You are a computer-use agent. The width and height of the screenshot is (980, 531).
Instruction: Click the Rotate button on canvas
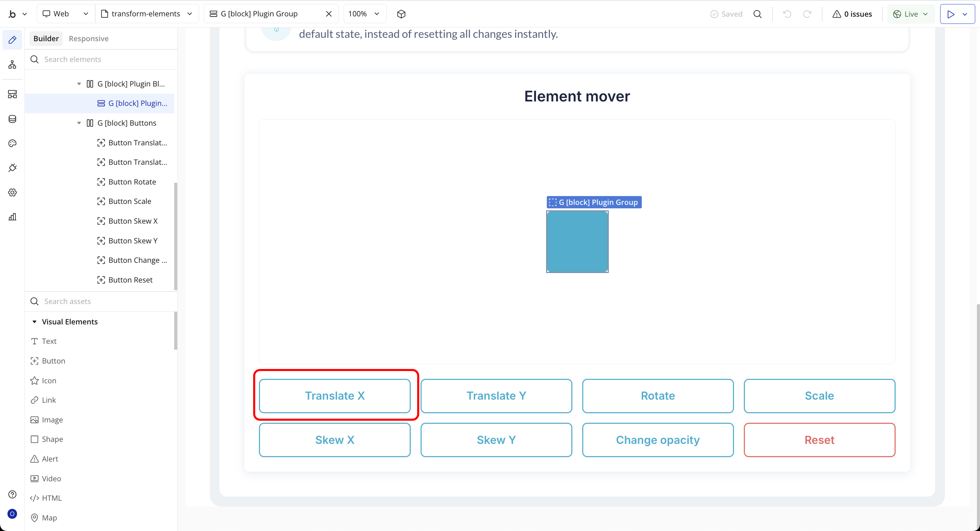657,396
